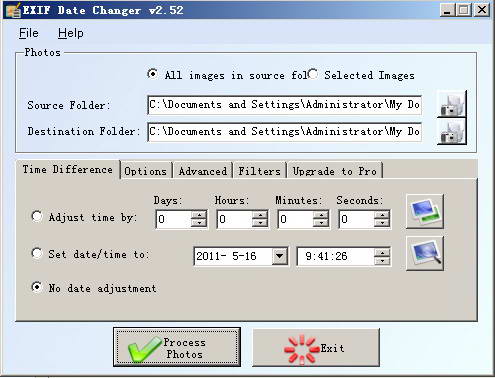Increase the Seconds spinner value

[x=382, y=215]
